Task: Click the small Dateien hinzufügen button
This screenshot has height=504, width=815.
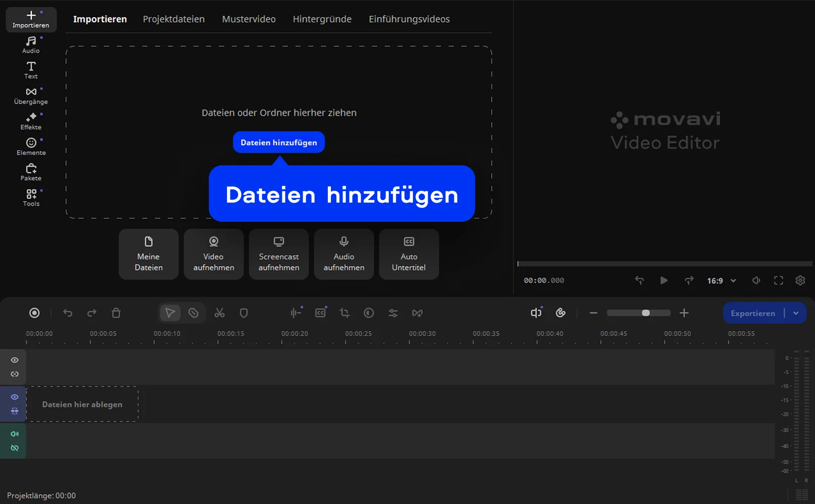Action: pos(278,143)
